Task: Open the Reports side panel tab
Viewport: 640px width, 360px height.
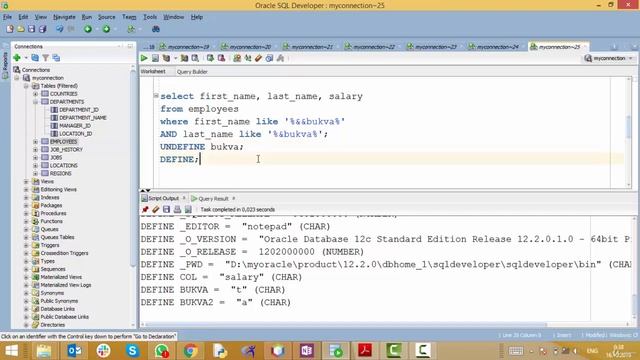Action: tap(5, 64)
